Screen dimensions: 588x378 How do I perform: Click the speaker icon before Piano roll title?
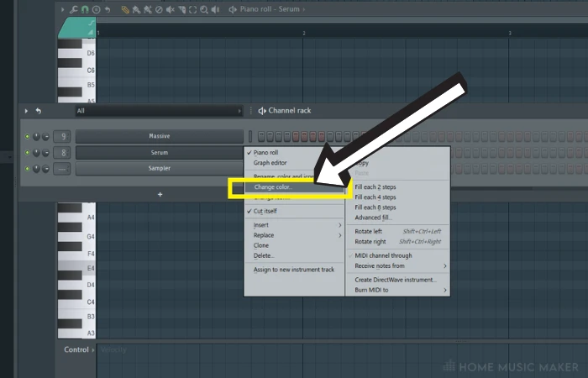[x=233, y=9]
